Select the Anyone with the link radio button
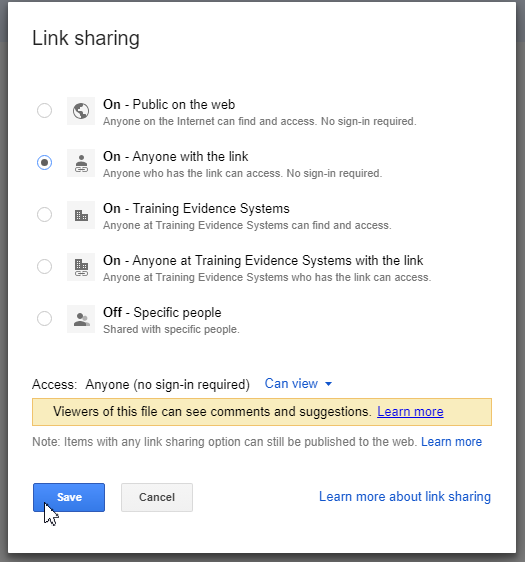The height and width of the screenshot is (562, 525). tap(44, 162)
